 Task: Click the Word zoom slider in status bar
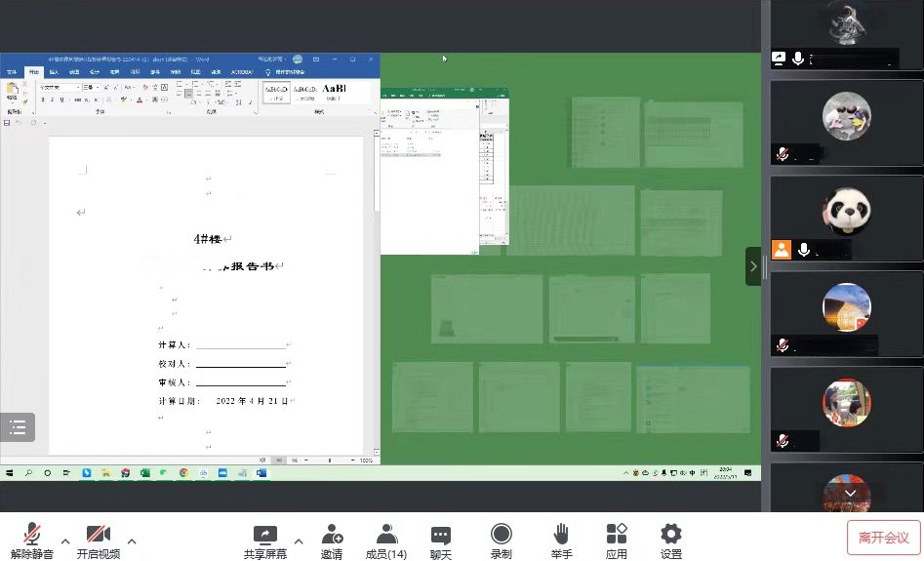(329, 461)
